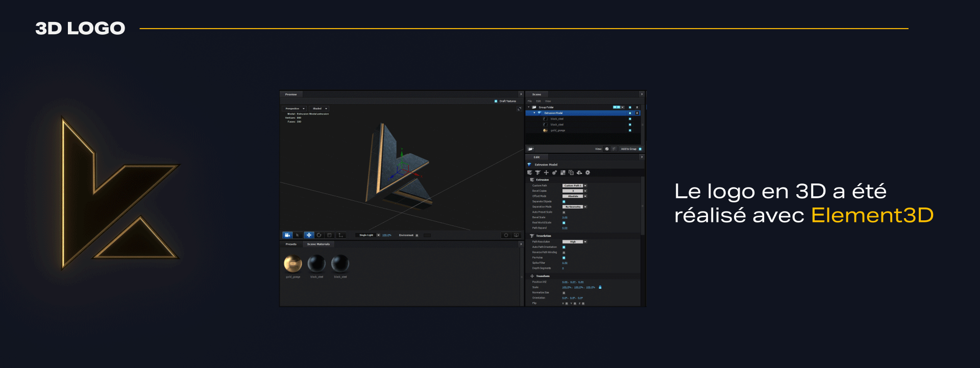980x368 pixels.
Task: Click the Add to Group button
Action: tap(631, 149)
